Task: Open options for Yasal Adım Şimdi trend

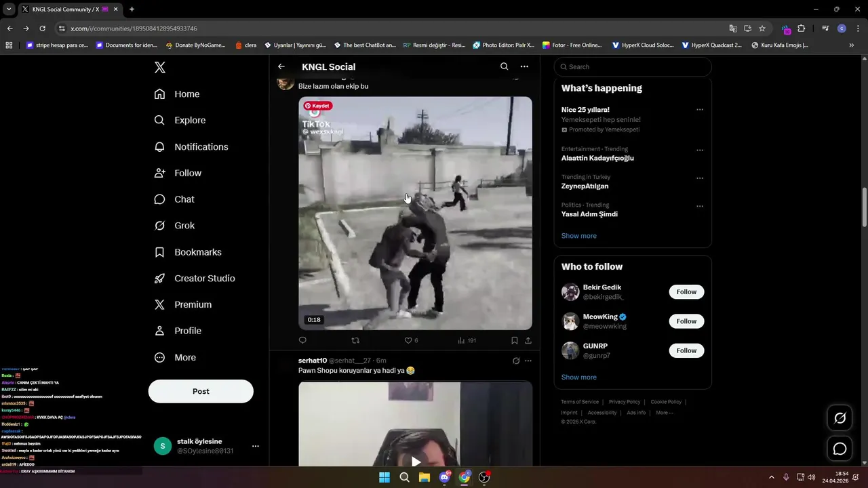Action: [700, 206]
